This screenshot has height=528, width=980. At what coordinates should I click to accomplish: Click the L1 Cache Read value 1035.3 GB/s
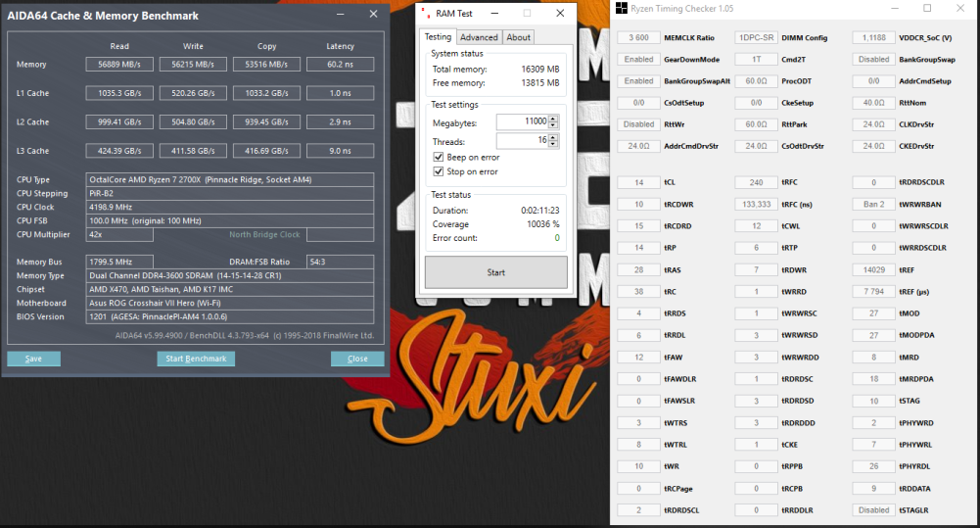[x=119, y=93]
